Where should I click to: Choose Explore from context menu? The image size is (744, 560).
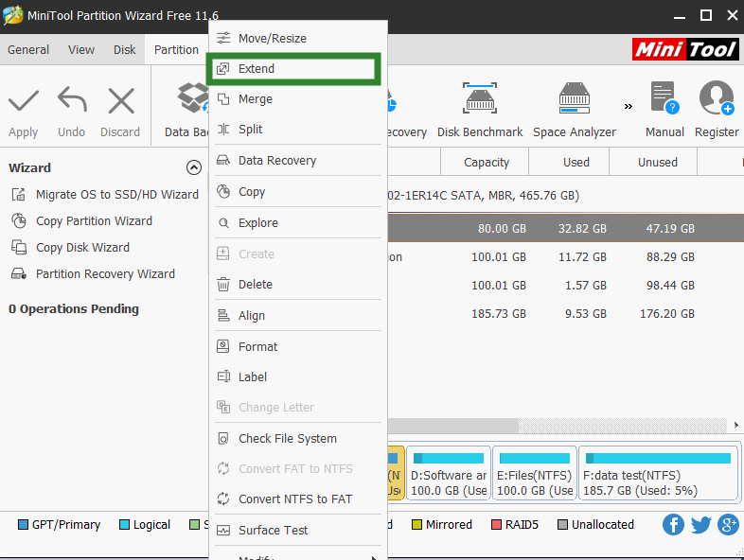click(x=298, y=223)
